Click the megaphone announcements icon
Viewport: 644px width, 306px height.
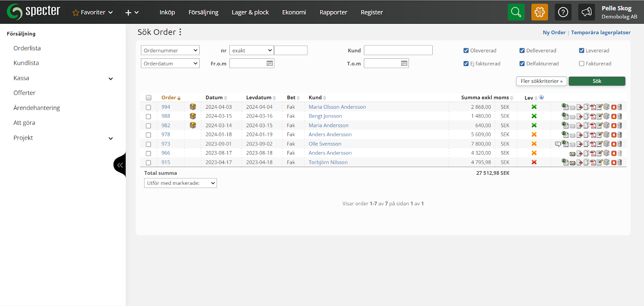coord(586,12)
